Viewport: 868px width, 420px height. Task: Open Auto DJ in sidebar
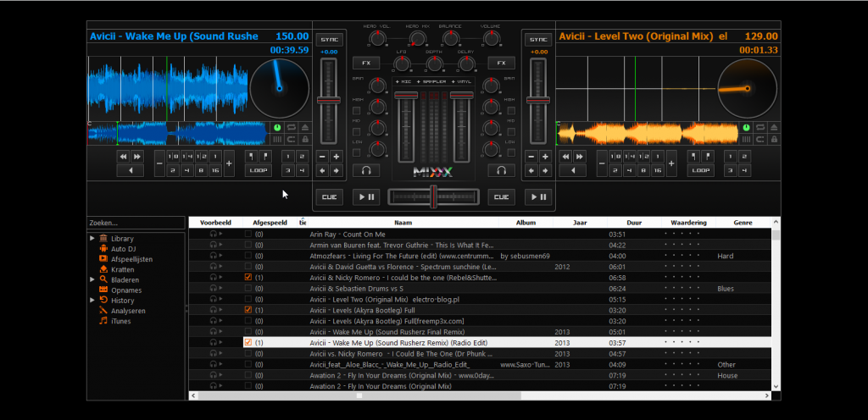(x=124, y=249)
